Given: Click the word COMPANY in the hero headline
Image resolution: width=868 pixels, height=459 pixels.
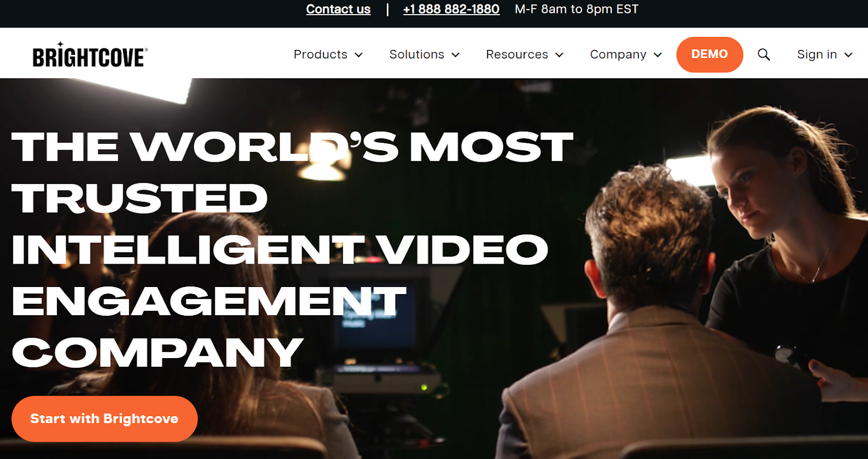Looking at the screenshot, I should pos(157,353).
